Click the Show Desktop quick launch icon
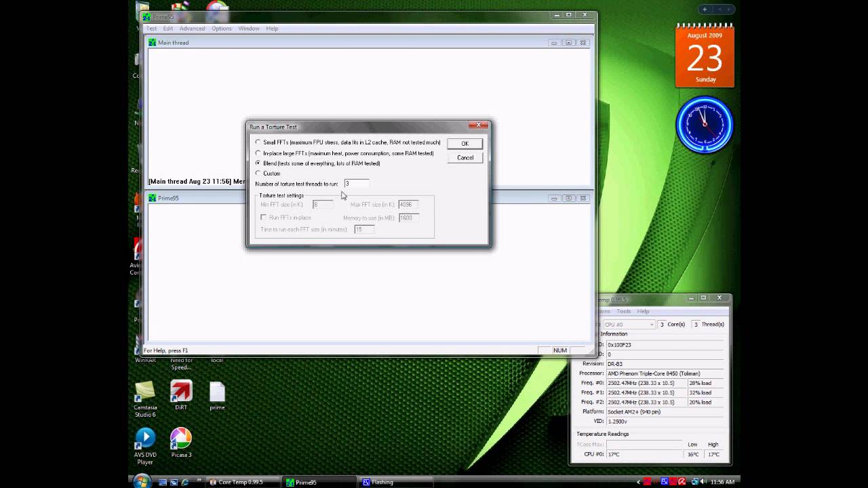Viewport: 868px width, 488px height. pyautogui.click(x=163, y=483)
